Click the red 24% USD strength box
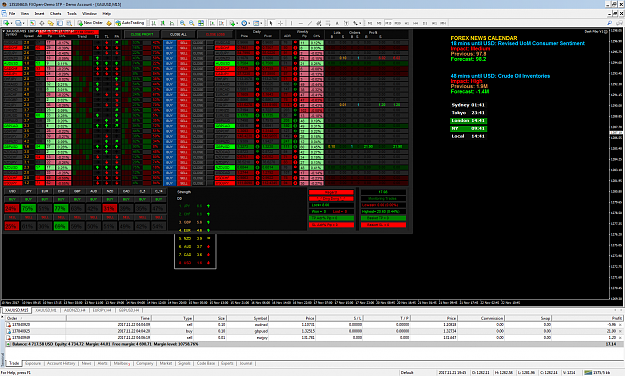This screenshot has height=376, width=625. (x=12, y=208)
